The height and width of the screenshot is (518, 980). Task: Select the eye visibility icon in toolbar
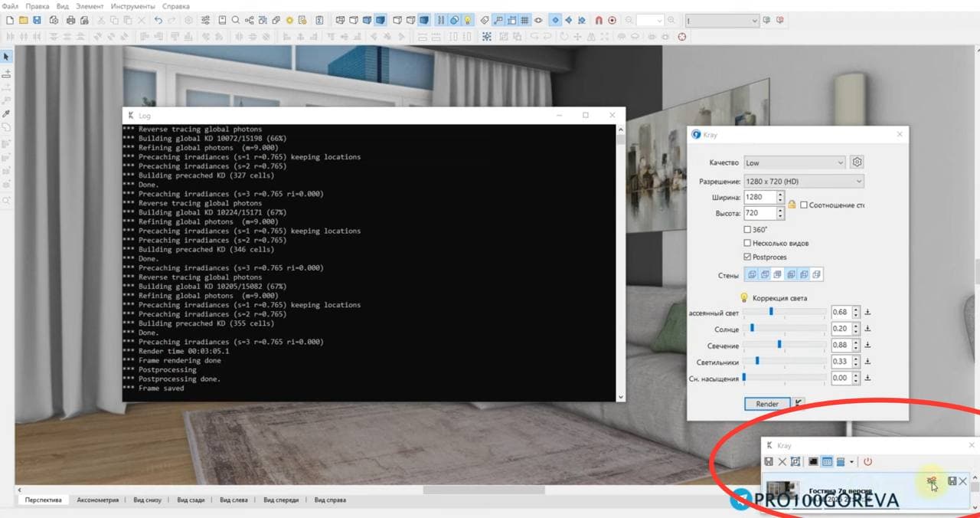pyautogui.click(x=538, y=20)
